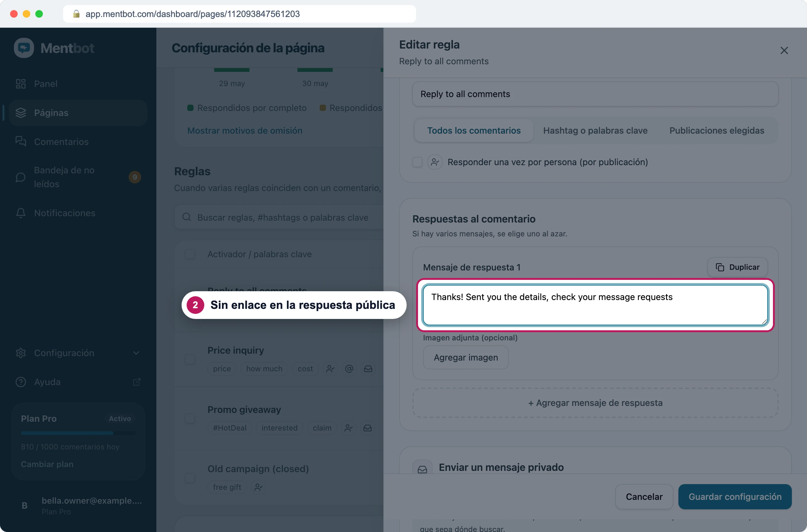The height and width of the screenshot is (532, 807).
Task: Click the Ayuda question mark icon
Action: click(21, 382)
